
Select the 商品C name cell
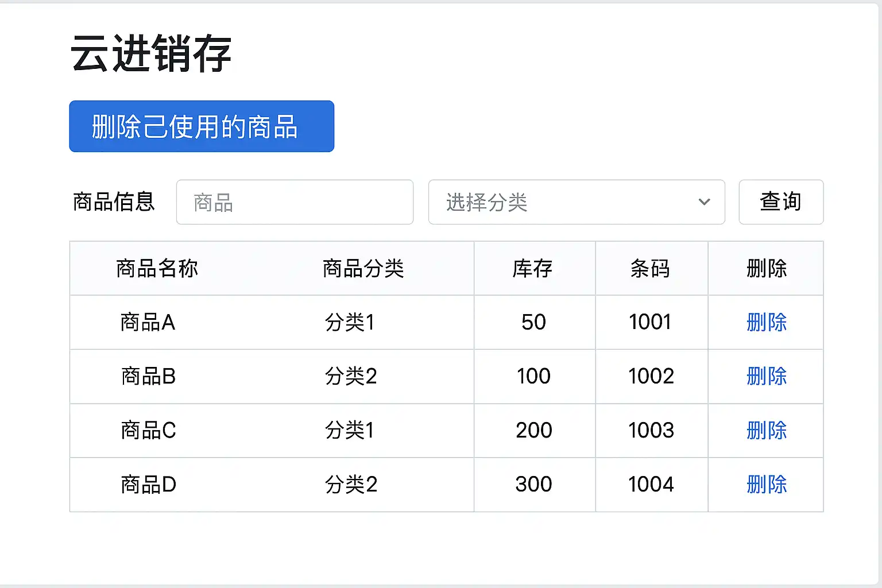tap(148, 430)
